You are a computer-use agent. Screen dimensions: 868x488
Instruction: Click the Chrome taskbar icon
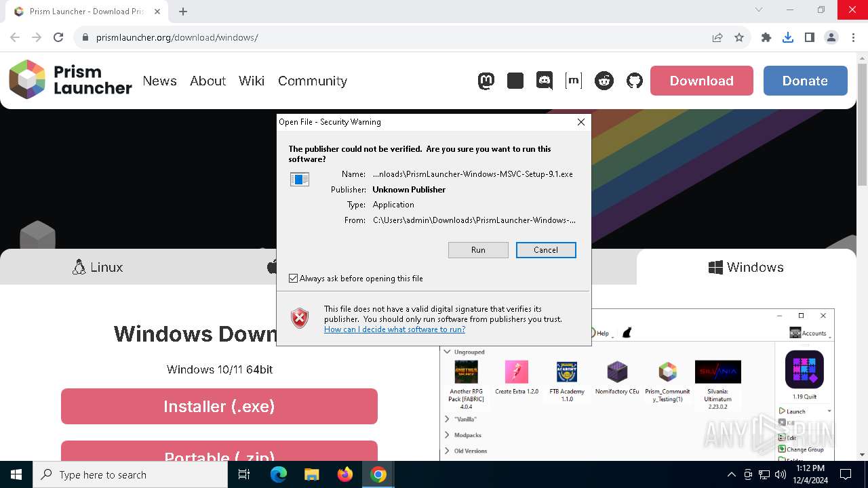pyautogui.click(x=378, y=474)
